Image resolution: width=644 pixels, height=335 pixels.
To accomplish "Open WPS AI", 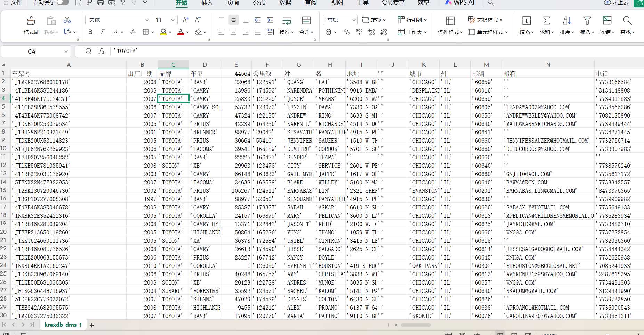I will click(460, 2).
